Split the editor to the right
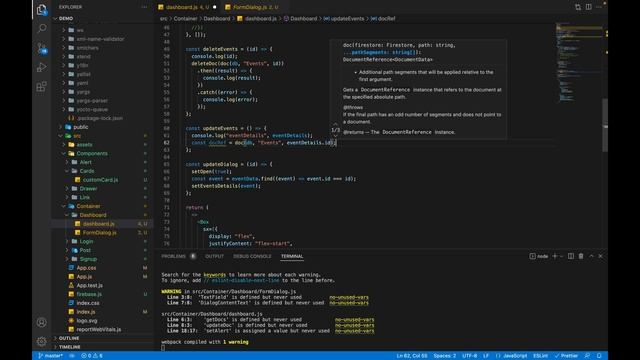This screenshot has width=640, height=360. tap(589, 7)
